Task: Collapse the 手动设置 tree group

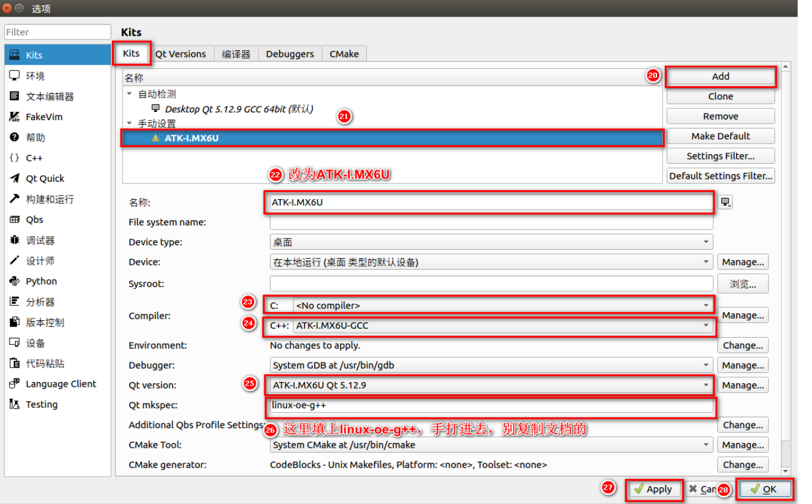Action: pyautogui.click(x=129, y=123)
